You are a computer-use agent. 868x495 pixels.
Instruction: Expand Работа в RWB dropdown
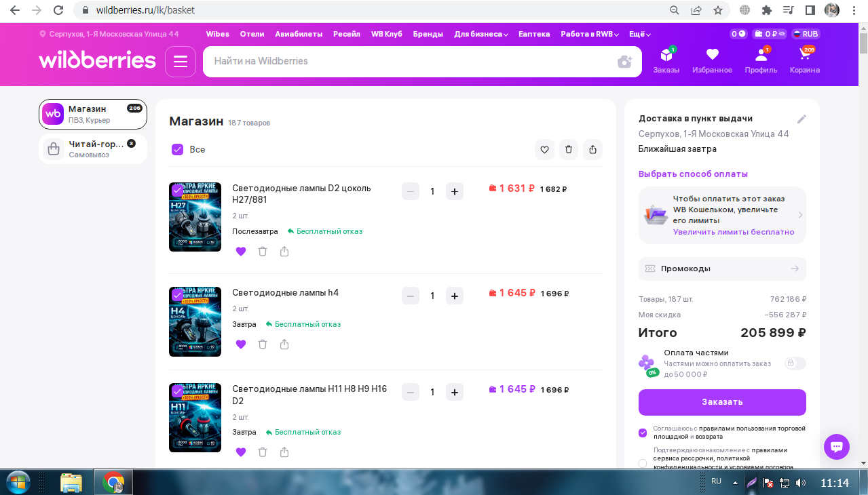tap(589, 34)
